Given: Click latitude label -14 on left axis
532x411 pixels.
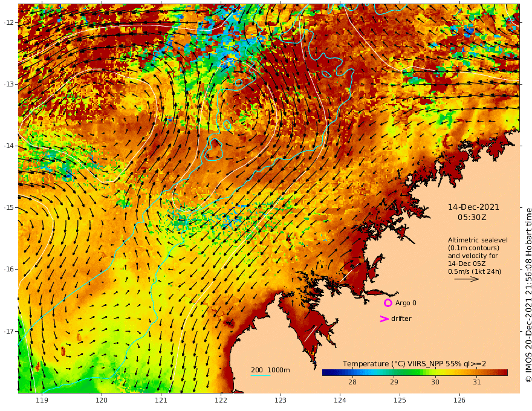Looking at the screenshot, I should pos(10,146).
